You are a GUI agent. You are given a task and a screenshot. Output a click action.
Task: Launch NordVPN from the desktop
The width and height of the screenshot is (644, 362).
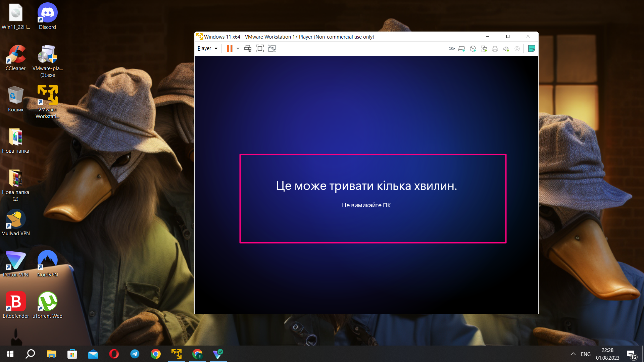point(47,264)
